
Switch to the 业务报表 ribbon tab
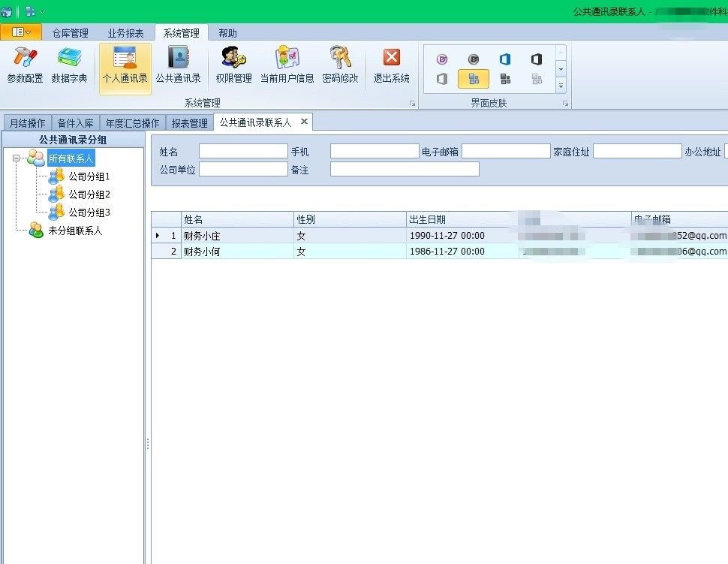point(125,33)
